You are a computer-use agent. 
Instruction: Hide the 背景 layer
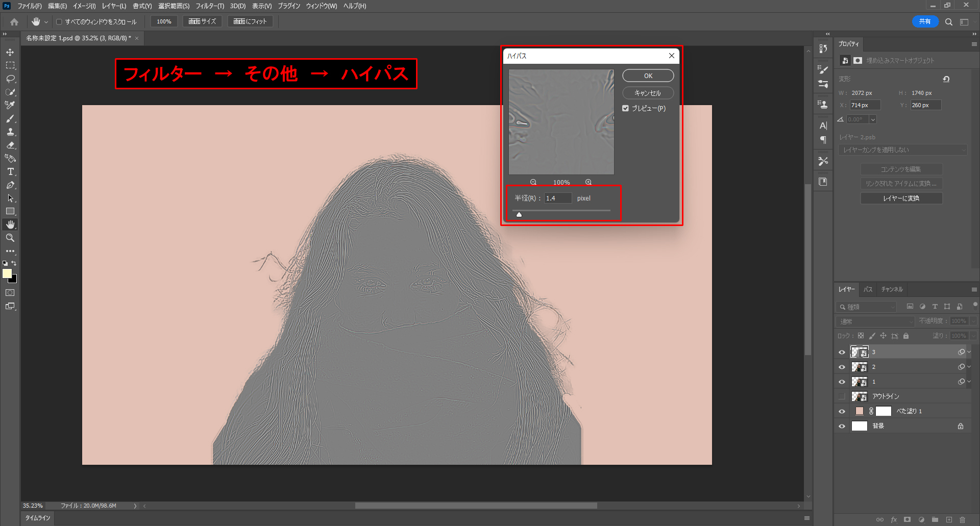pos(842,426)
